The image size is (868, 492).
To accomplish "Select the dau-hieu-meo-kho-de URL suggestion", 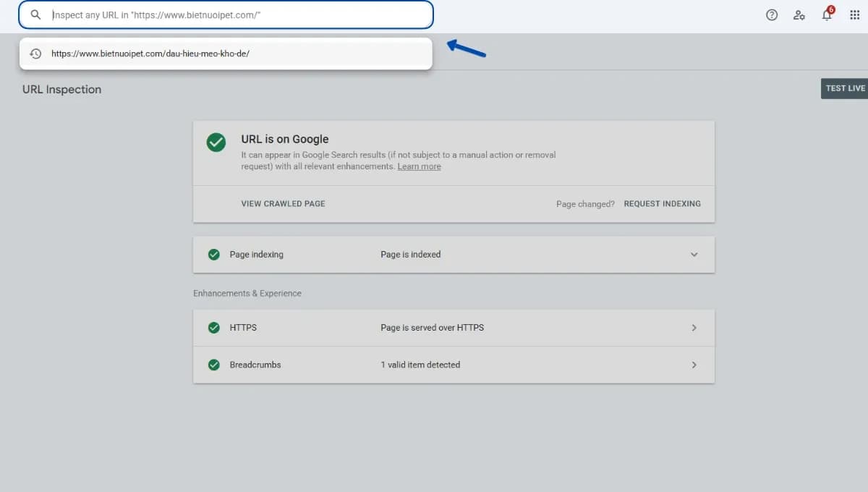I will (x=226, y=54).
